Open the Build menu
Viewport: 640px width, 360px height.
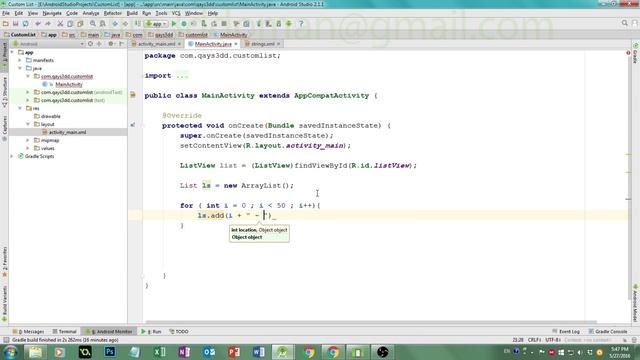point(132,13)
